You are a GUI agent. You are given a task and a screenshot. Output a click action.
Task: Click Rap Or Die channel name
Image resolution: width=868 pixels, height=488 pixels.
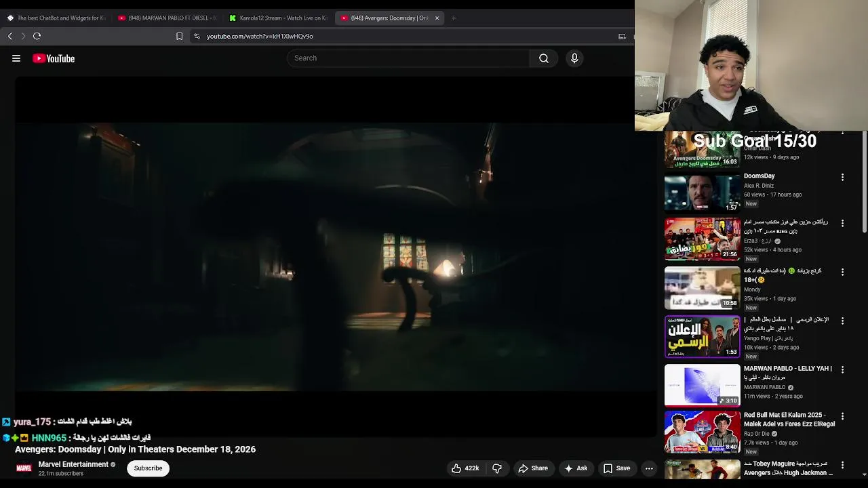point(757,434)
